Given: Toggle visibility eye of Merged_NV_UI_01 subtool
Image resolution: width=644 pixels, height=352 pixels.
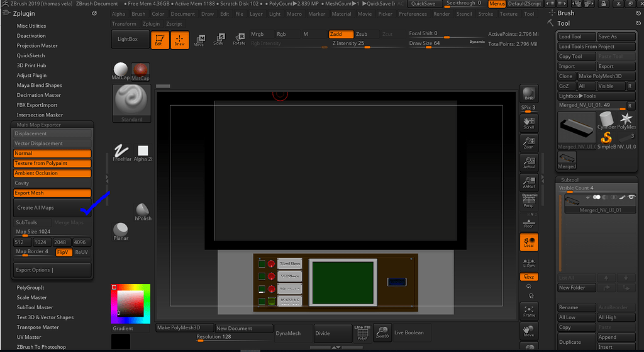Looking at the screenshot, I should pos(631,197).
